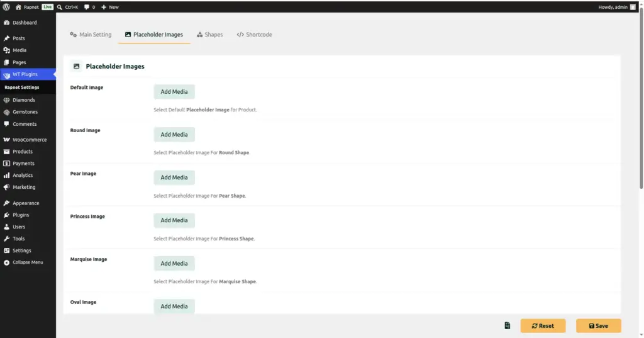Click the Appearance brush icon
The image size is (644, 338).
coord(6,203)
